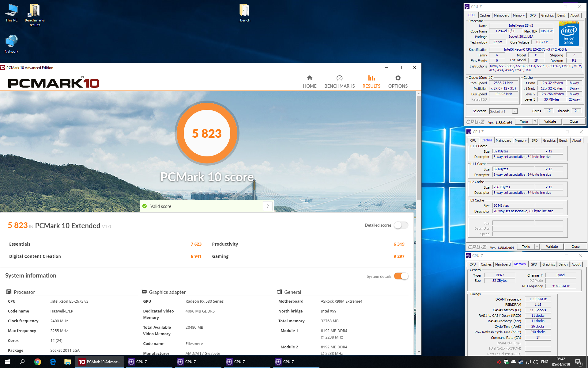Click the Processor section chip icon

[x=9, y=292]
